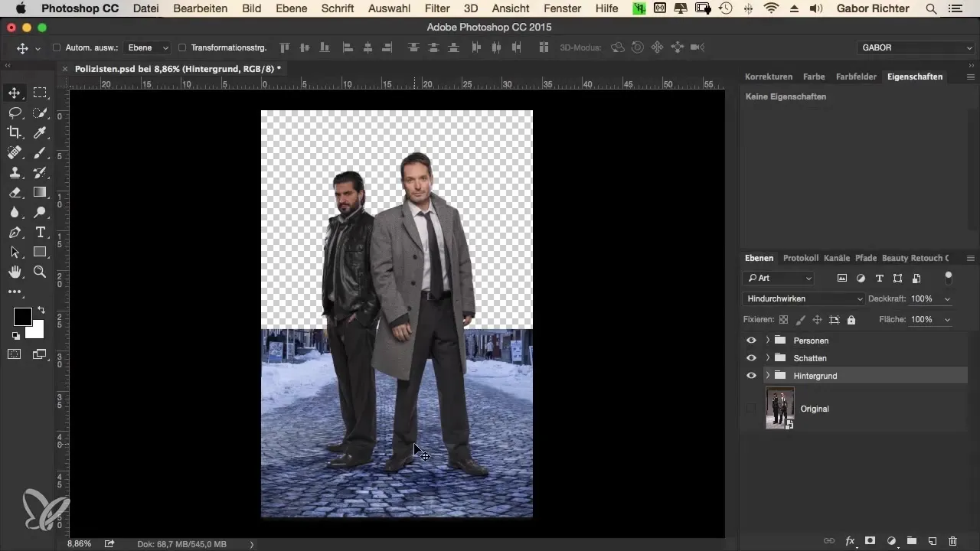The height and width of the screenshot is (551, 980).
Task: Toggle lock transparent pixels
Action: pos(783,320)
